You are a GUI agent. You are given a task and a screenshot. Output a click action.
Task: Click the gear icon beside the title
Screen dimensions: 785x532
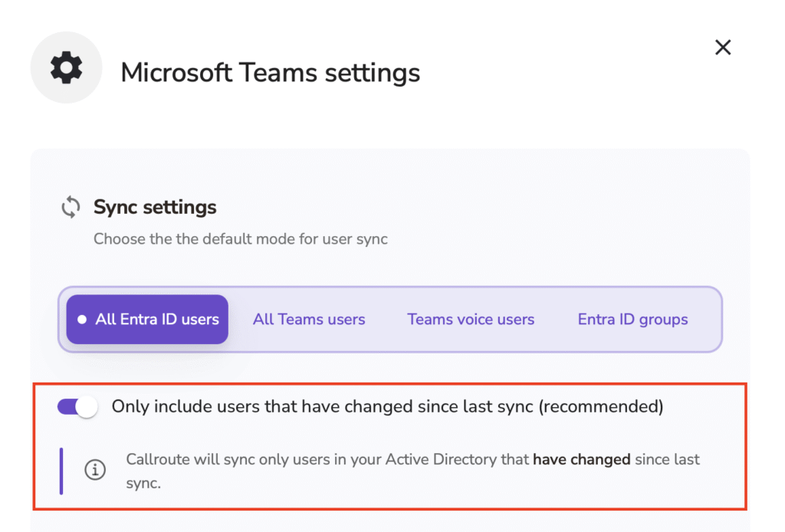[66, 68]
